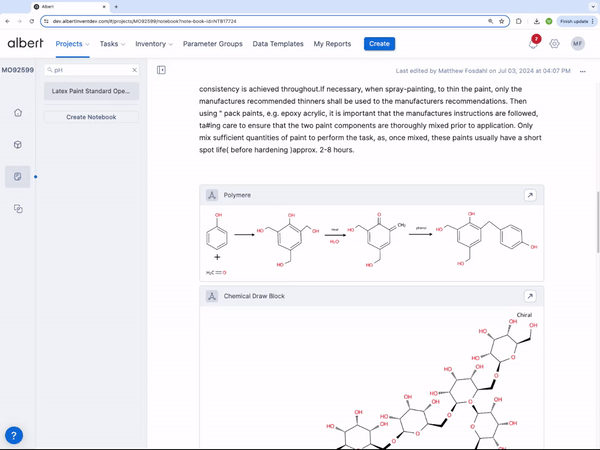Screen dimensions: 600x450
Task: Open Parameter Groups page
Action: [x=213, y=44]
